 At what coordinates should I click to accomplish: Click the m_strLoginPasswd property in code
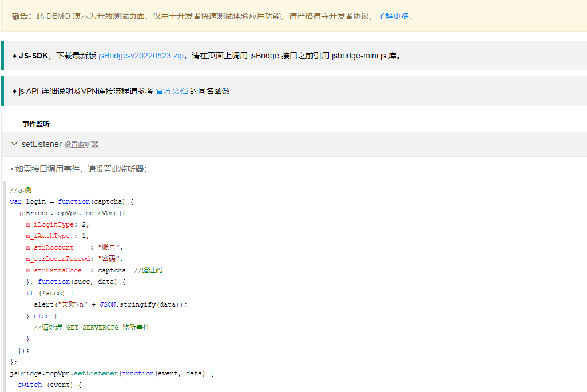pyautogui.click(x=55, y=259)
